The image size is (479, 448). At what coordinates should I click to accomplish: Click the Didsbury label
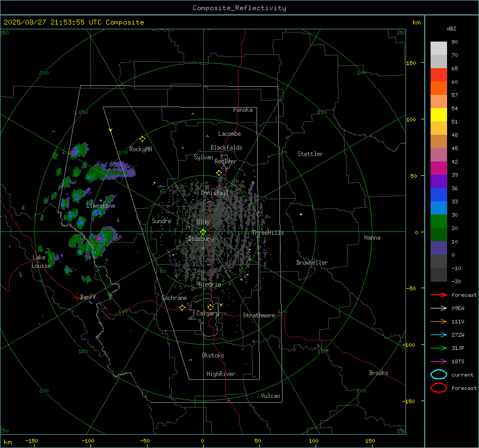tap(201, 239)
